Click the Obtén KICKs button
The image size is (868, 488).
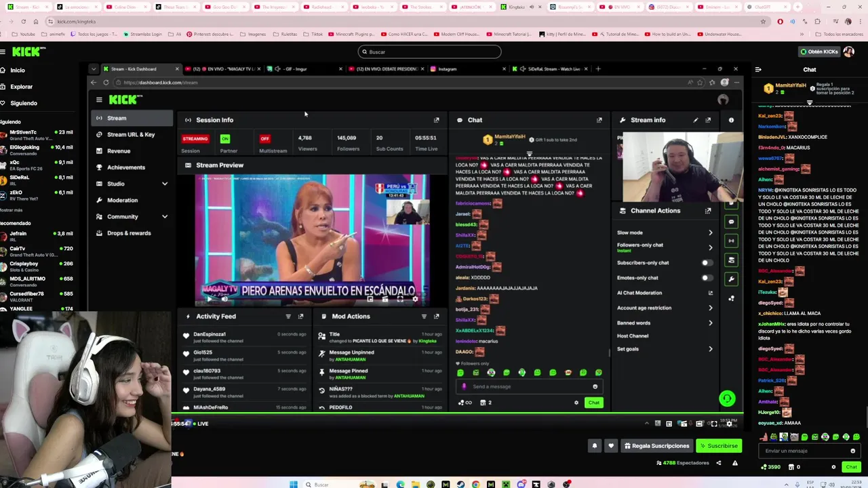coord(818,52)
